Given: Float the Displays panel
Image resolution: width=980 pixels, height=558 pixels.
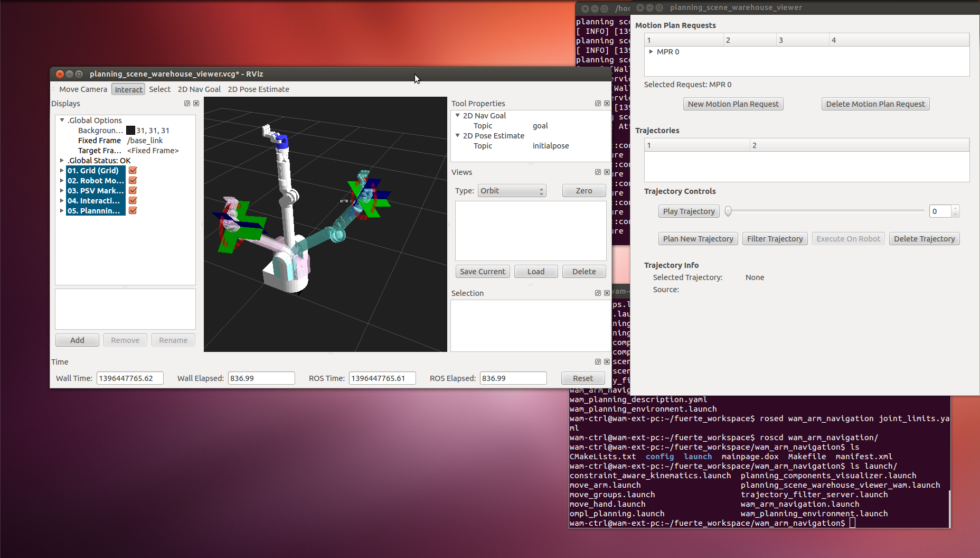Looking at the screenshot, I should point(187,104).
